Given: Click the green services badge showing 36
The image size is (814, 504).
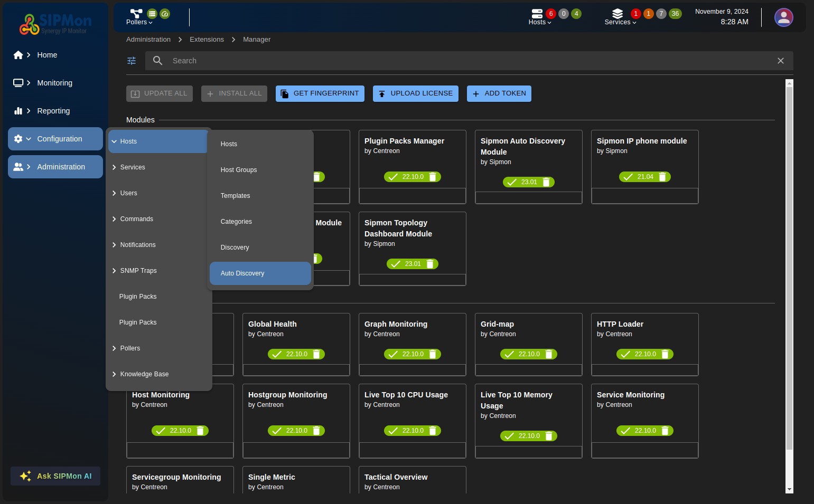Looking at the screenshot, I should point(675,14).
